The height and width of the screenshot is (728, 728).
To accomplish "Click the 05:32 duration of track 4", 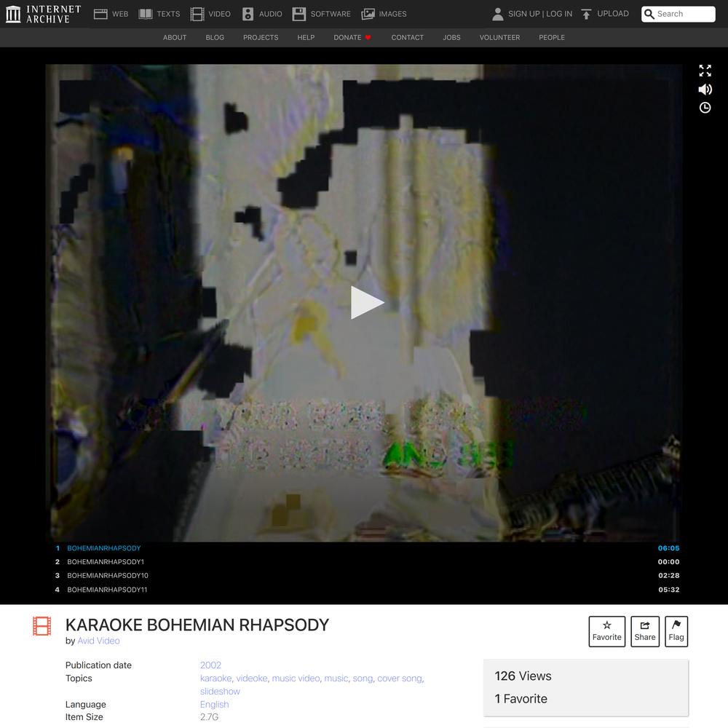I will click(668, 590).
